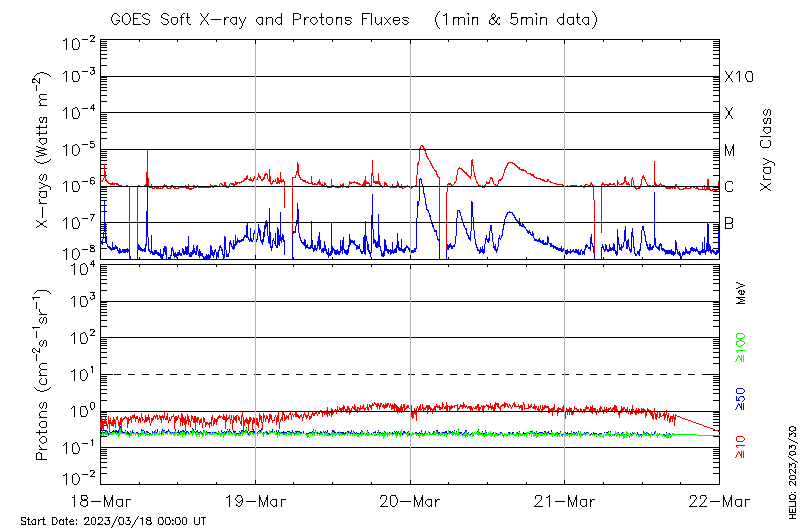Click the X-ray axis top tick label '10-2'
The image size is (800, 530).
79,43
